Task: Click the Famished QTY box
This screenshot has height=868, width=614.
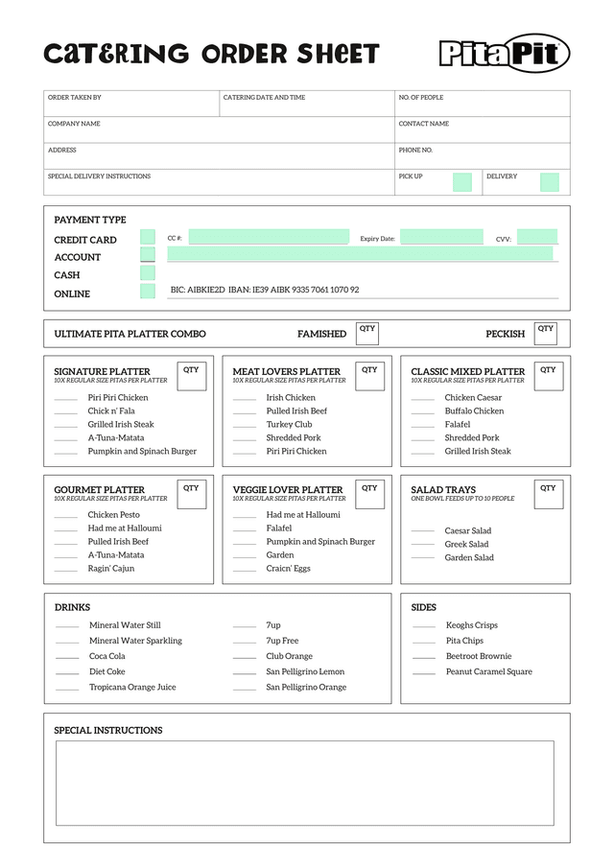Action: (367, 334)
